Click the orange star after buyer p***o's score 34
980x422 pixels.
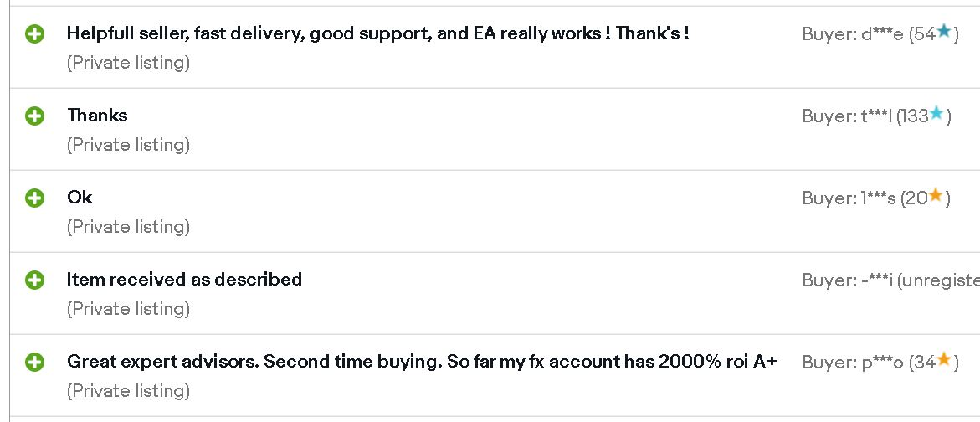(x=943, y=360)
